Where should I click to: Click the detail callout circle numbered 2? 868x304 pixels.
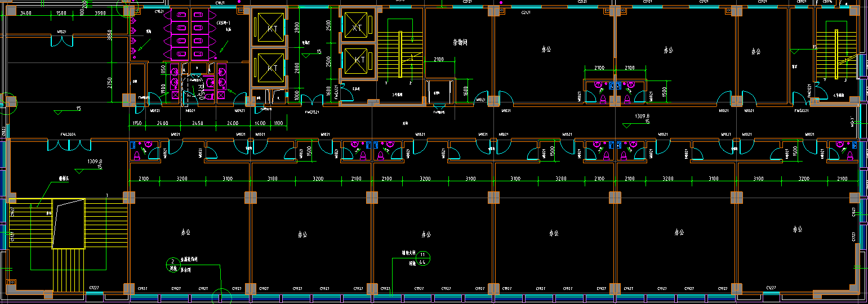tap(172, 262)
